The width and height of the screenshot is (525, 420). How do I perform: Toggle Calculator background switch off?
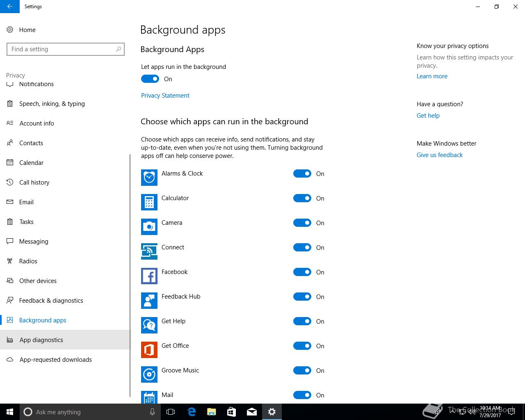[302, 198]
